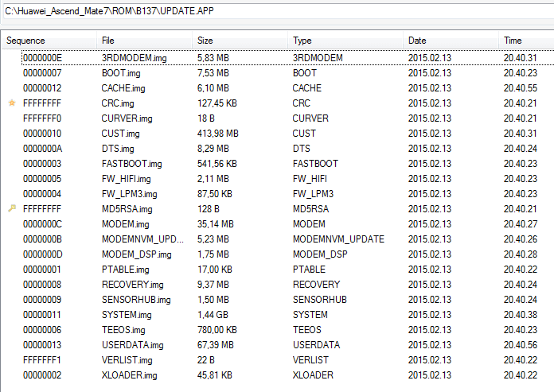Click the Type column header
This screenshot has width=554, height=392.
(345, 41)
